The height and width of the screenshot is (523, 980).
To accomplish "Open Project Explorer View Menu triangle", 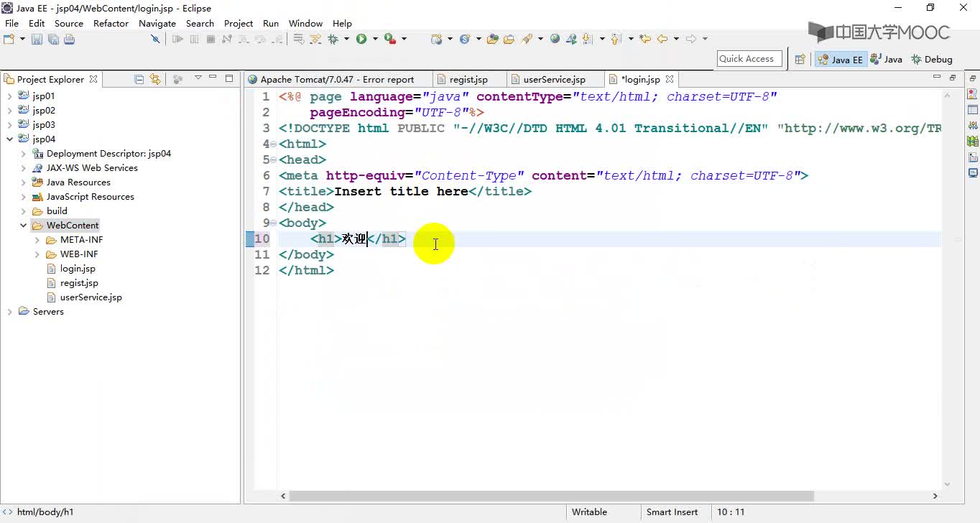I will [198, 78].
